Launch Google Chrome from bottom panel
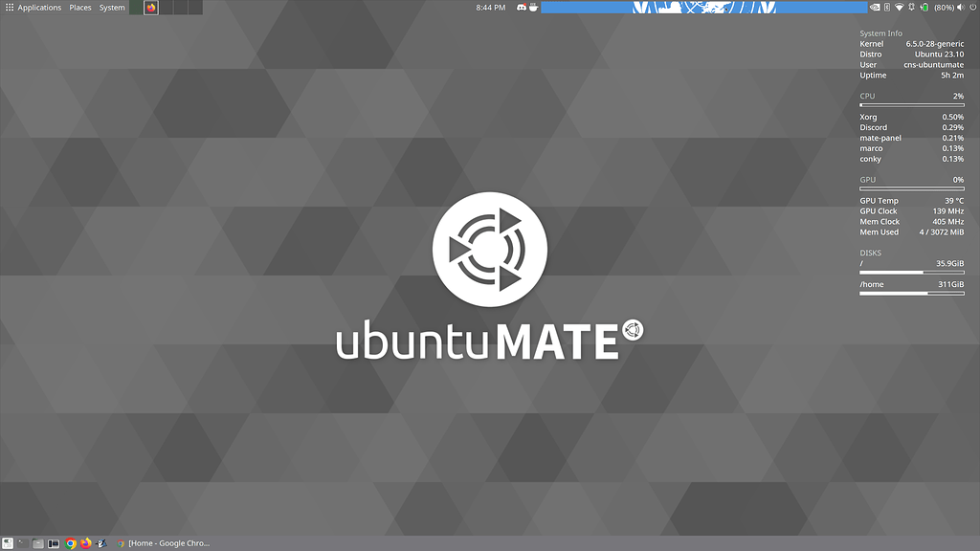The width and height of the screenshot is (980, 551). tap(70, 543)
